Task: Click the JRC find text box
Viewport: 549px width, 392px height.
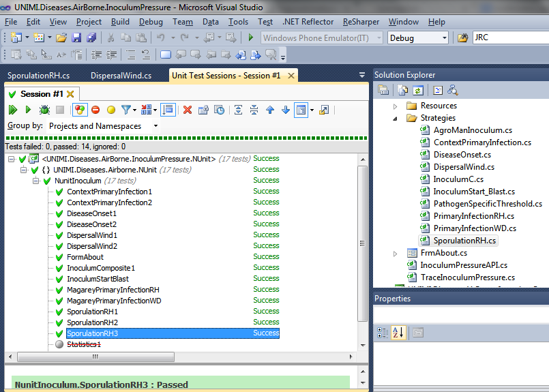Action: point(511,37)
